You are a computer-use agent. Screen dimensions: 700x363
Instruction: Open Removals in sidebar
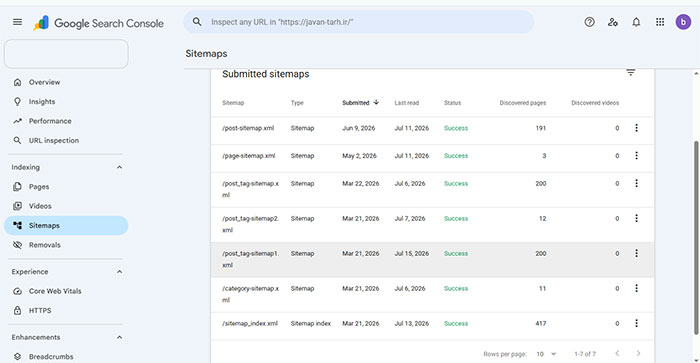45,245
